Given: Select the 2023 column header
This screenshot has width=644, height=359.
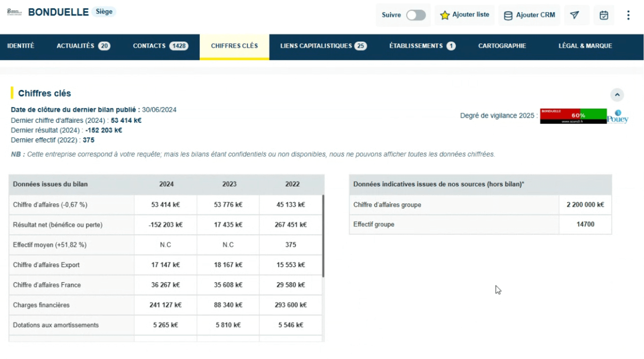Looking at the screenshot, I should point(229,184).
